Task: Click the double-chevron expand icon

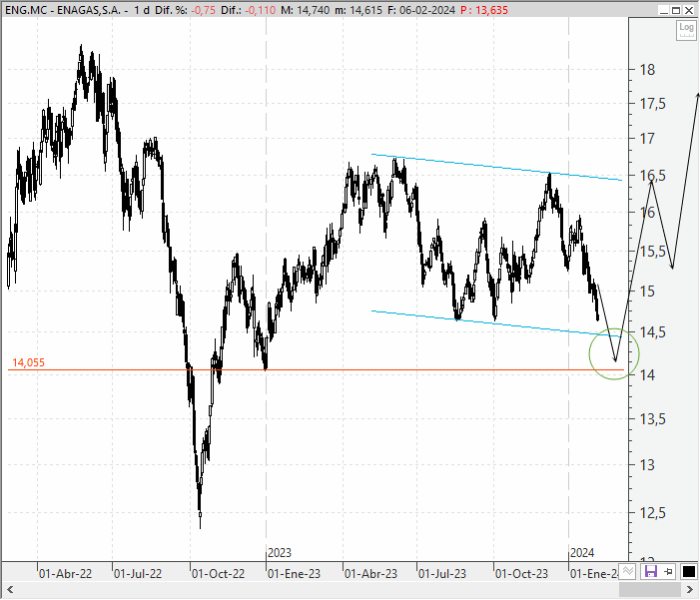Action: pos(628,571)
